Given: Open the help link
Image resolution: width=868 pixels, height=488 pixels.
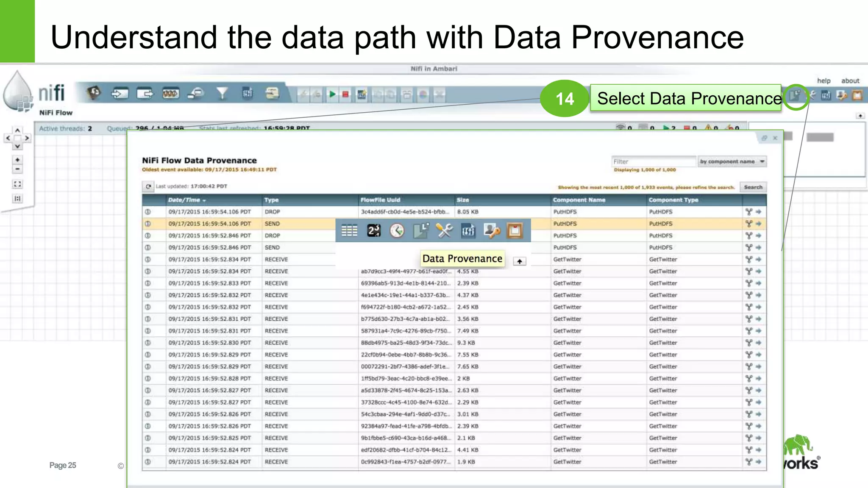Looking at the screenshot, I should [x=823, y=80].
